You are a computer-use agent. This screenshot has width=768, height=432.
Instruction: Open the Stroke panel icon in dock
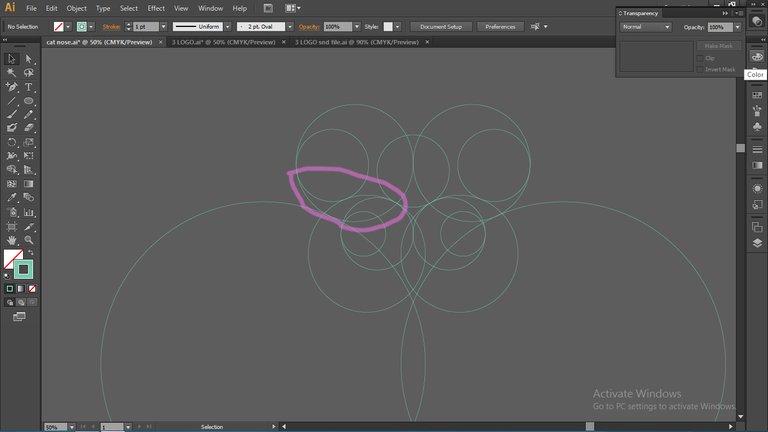[x=757, y=149]
